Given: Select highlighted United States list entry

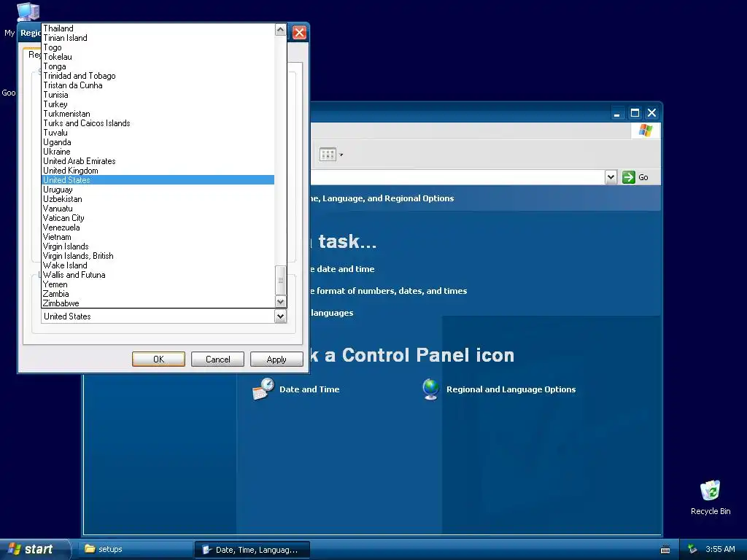Looking at the screenshot, I should 158,180.
